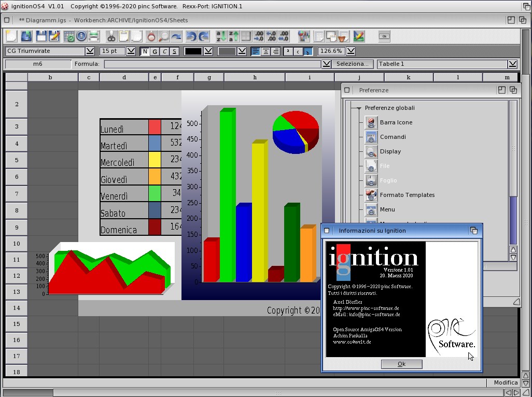The image size is (532, 397).
Task: Click the undo arrow icon
Action: click(x=191, y=36)
